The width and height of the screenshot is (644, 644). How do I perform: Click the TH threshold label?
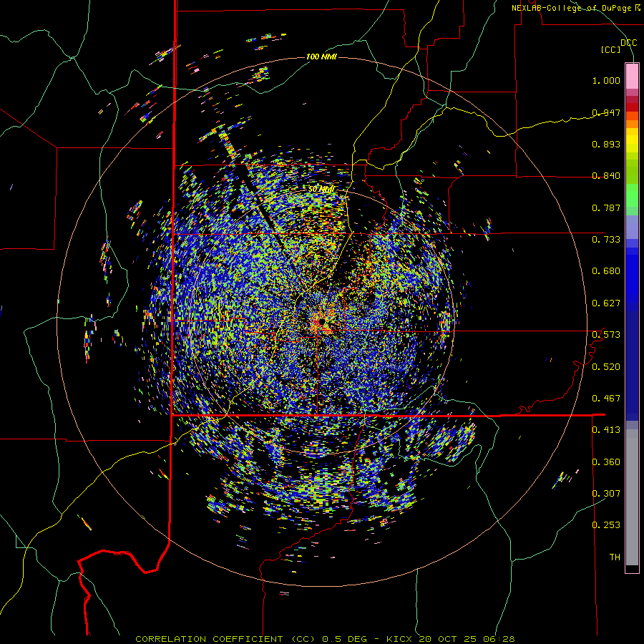pos(615,557)
